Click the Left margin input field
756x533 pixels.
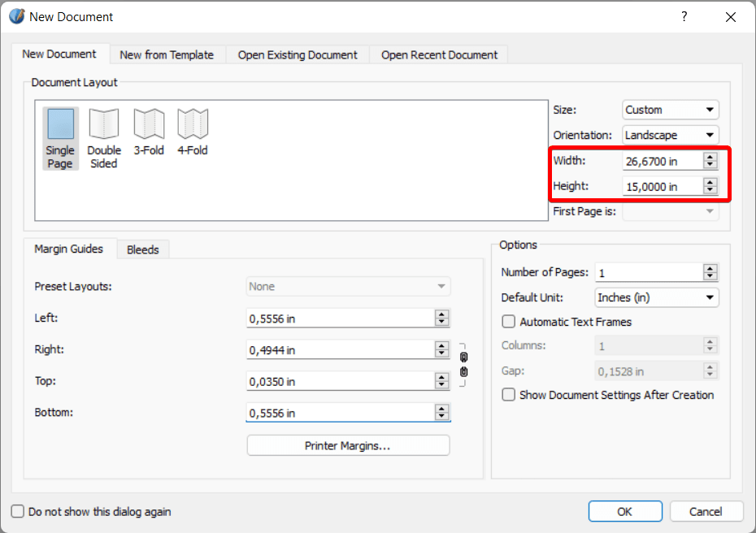pos(340,318)
